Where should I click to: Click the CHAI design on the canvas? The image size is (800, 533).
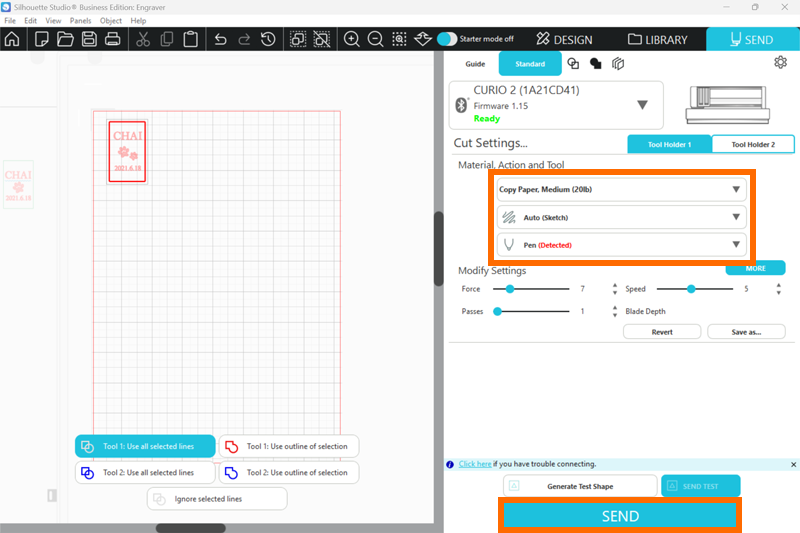coord(127,150)
